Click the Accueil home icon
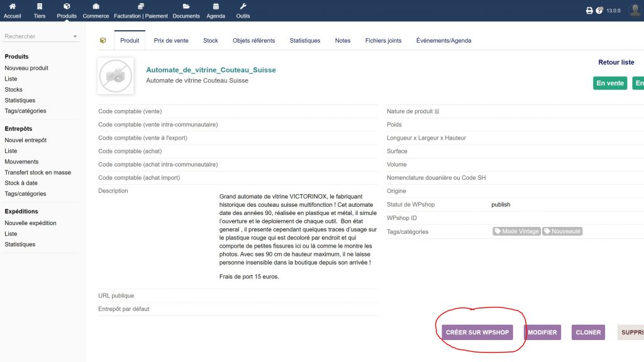The height and width of the screenshot is (362, 644). 12,6
